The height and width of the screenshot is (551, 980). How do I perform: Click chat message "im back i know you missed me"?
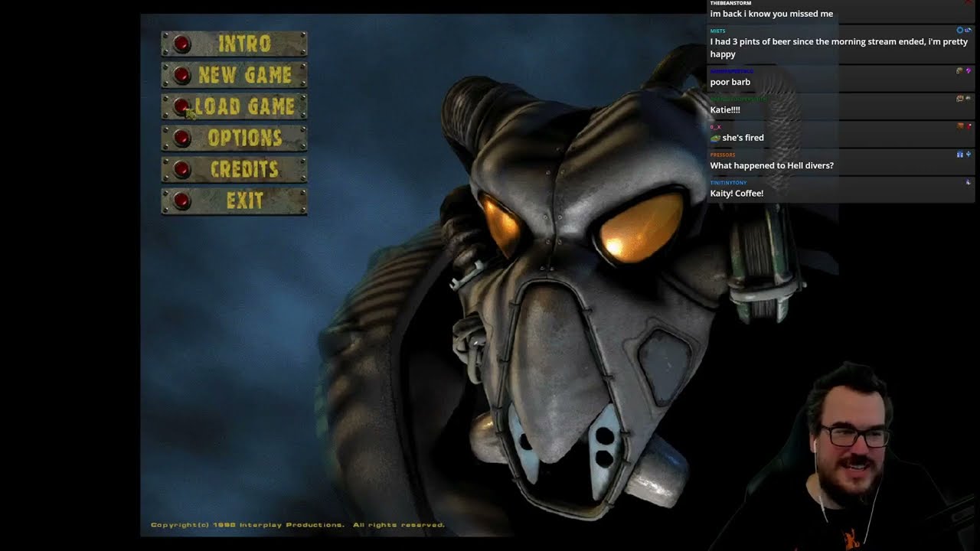point(771,14)
